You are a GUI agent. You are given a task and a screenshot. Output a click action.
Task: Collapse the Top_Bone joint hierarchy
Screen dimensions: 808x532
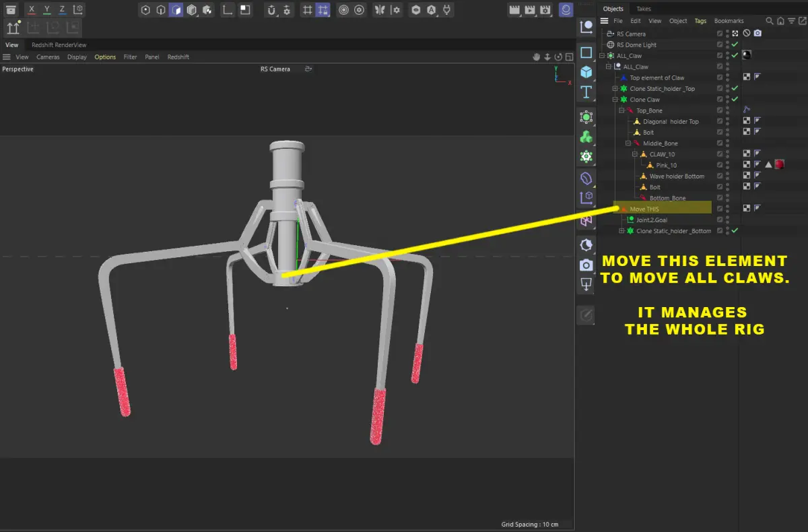coord(621,110)
